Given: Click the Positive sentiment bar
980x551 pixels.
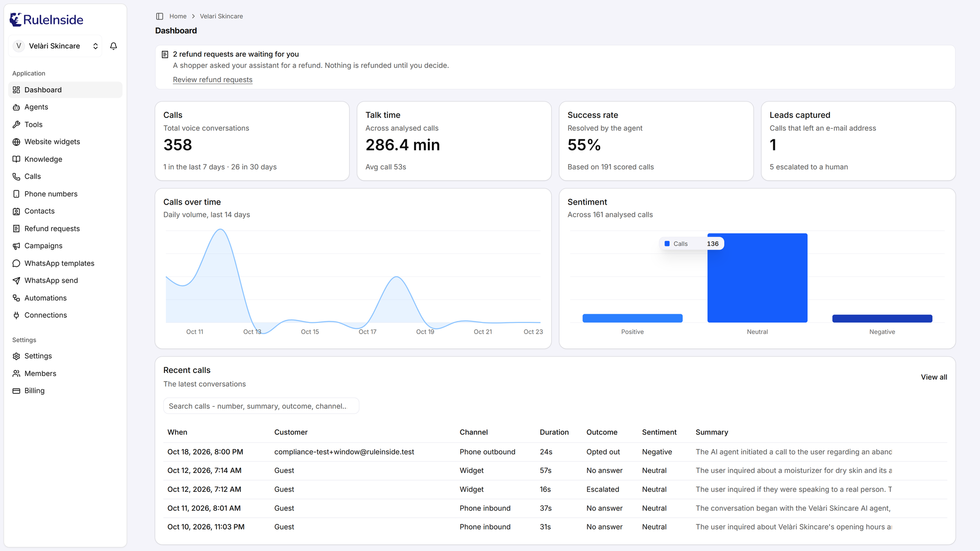Looking at the screenshot, I should point(632,318).
